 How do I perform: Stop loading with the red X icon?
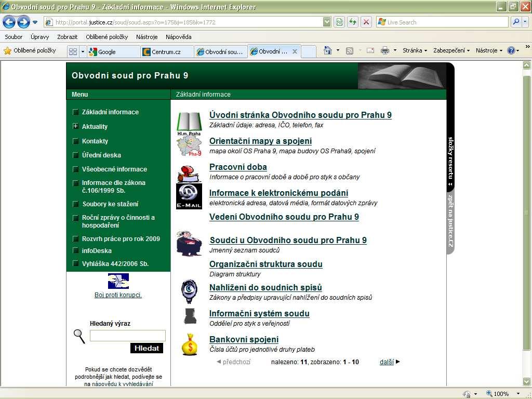[x=366, y=22]
